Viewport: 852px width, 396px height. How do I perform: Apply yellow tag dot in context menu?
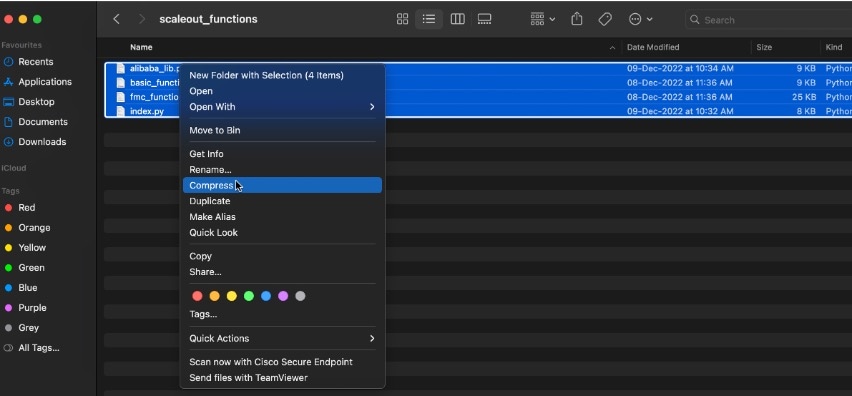click(231, 296)
